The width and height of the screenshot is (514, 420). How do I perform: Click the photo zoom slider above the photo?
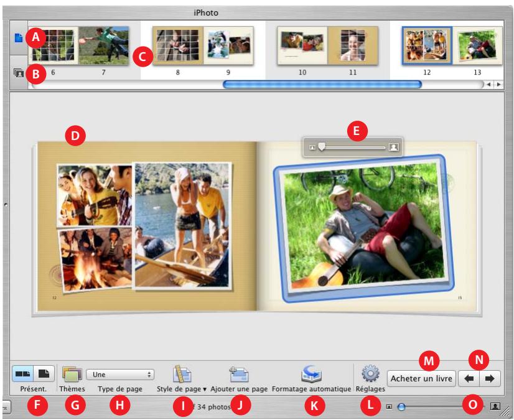pyautogui.click(x=353, y=147)
